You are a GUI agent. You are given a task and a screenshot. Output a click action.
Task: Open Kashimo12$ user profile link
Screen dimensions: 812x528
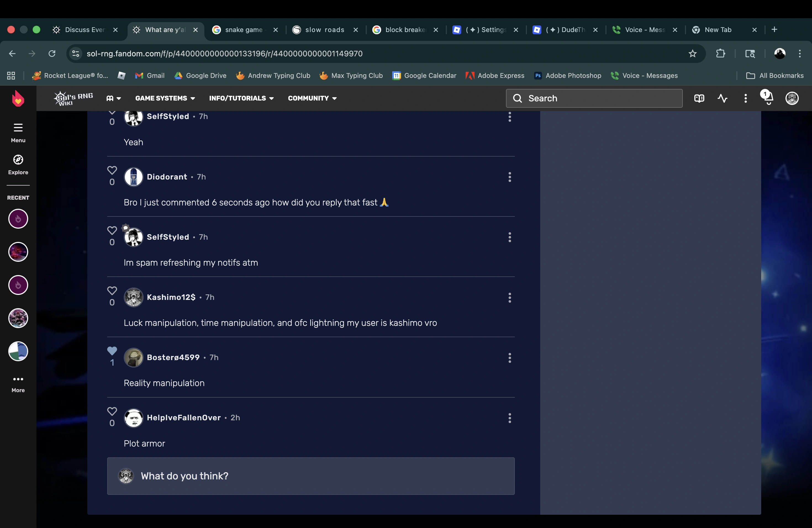point(171,297)
